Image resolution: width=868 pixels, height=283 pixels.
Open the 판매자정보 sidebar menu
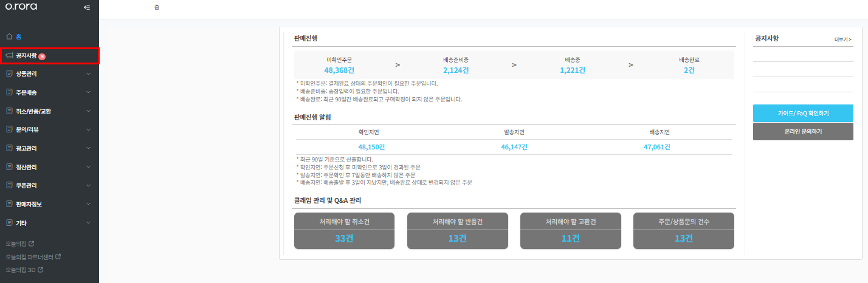point(49,204)
